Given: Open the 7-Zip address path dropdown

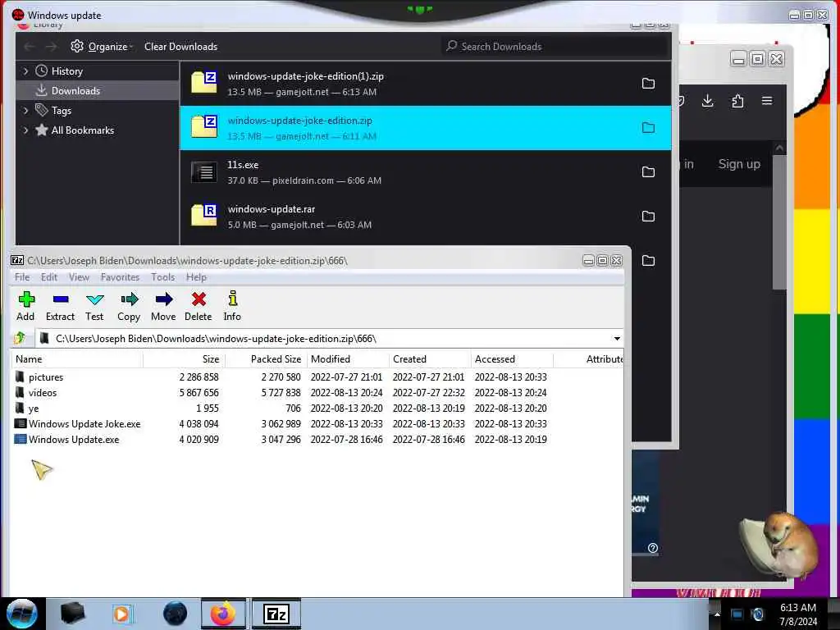Looking at the screenshot, I should 617,339.
